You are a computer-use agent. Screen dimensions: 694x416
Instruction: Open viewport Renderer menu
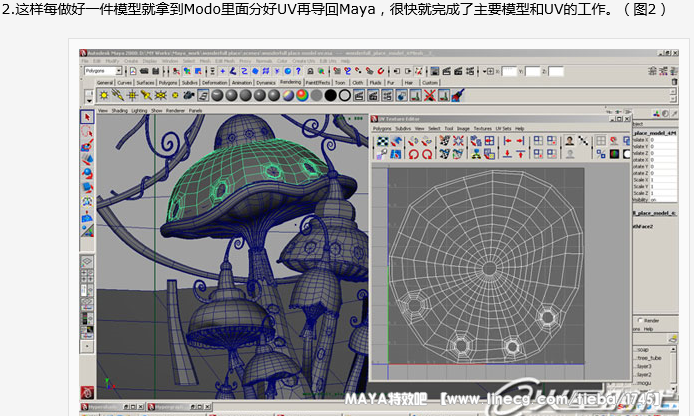click(175, 111)
